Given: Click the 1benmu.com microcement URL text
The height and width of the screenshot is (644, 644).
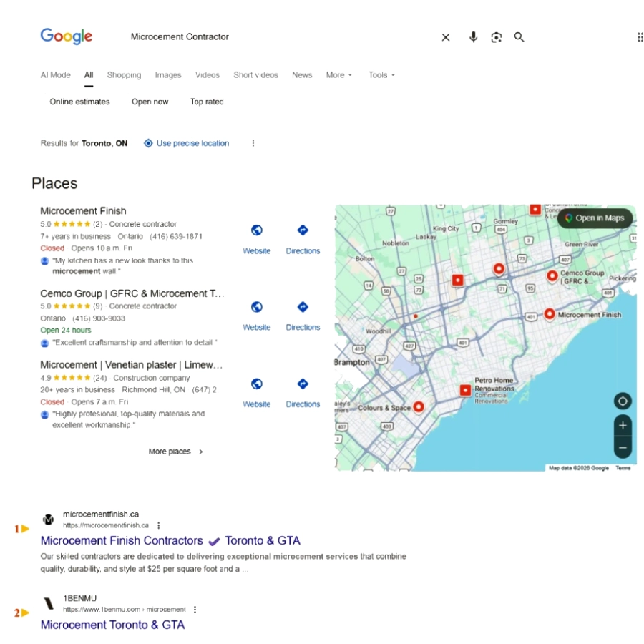Looking at the screenshot, I should (x=124, y=610).
